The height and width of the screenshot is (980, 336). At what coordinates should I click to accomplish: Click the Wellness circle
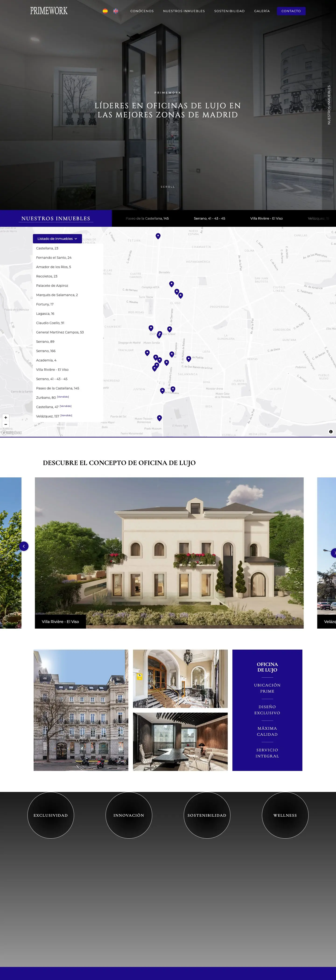[x=285, y=815]
